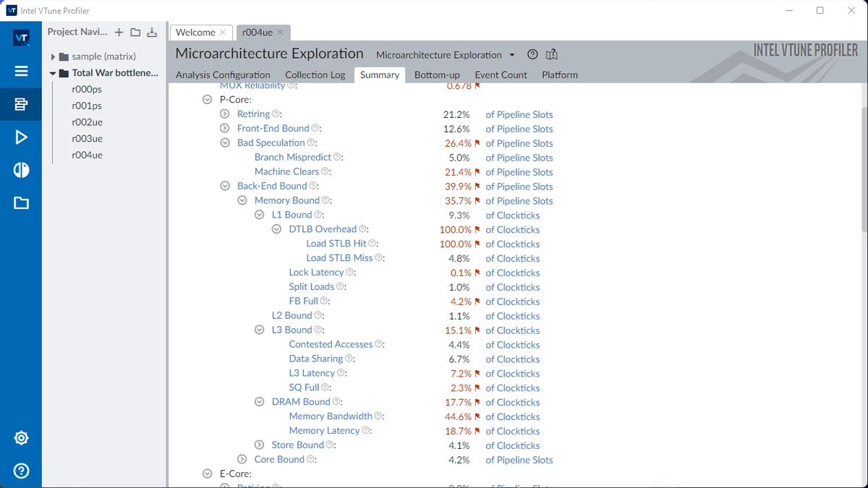Open result r000ps in the navigator
Viewport: 868px width, 488px height.
[87, 90]
